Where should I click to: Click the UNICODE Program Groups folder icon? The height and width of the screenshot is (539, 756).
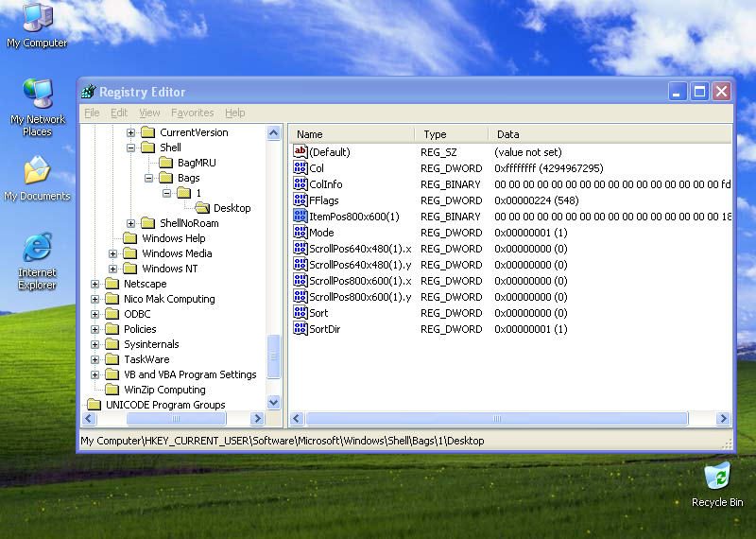(94, 405)
